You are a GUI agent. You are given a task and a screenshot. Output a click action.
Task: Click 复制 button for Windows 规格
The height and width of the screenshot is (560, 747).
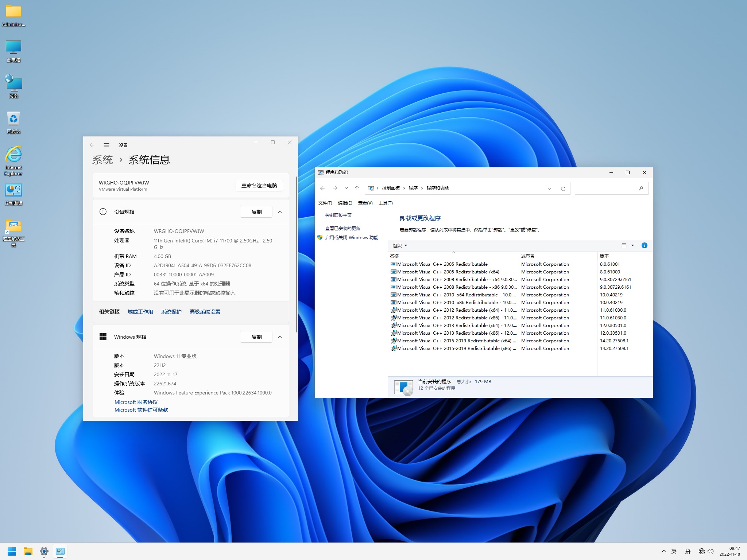pos(256,337)
